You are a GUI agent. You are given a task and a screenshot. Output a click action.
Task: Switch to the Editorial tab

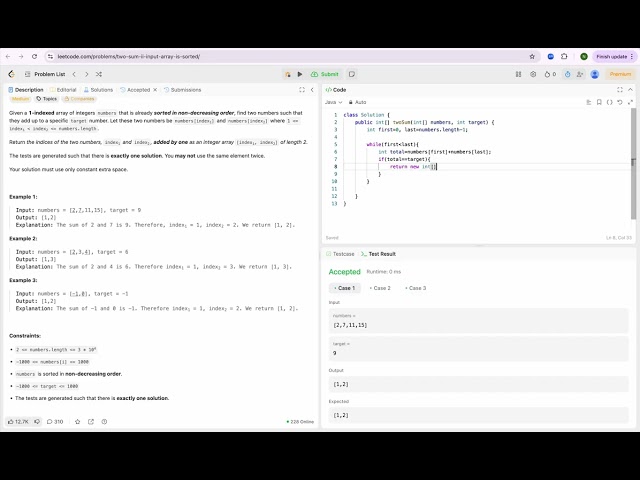65,89
